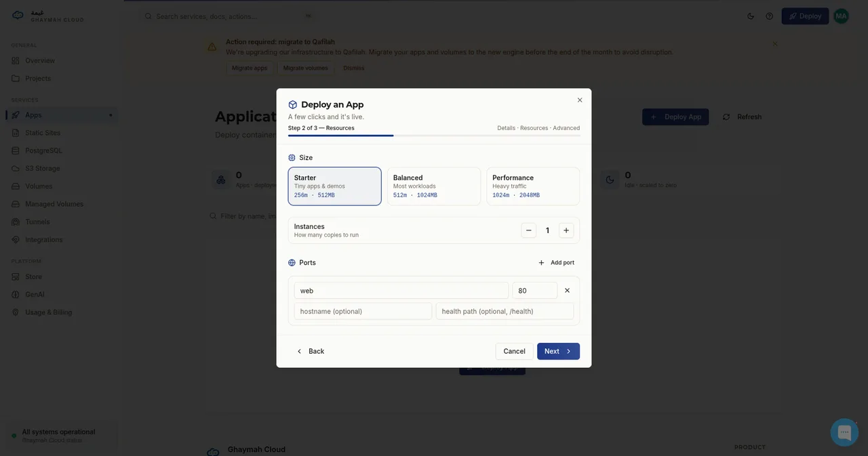868x456 pixels.
Task: Open Projects in the sidebar
Action: click(62, 79)
